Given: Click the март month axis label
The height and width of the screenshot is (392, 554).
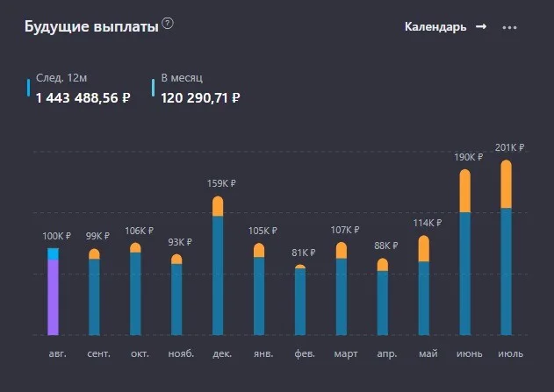Looking at the screenshot, I should (x=346, y=353).
